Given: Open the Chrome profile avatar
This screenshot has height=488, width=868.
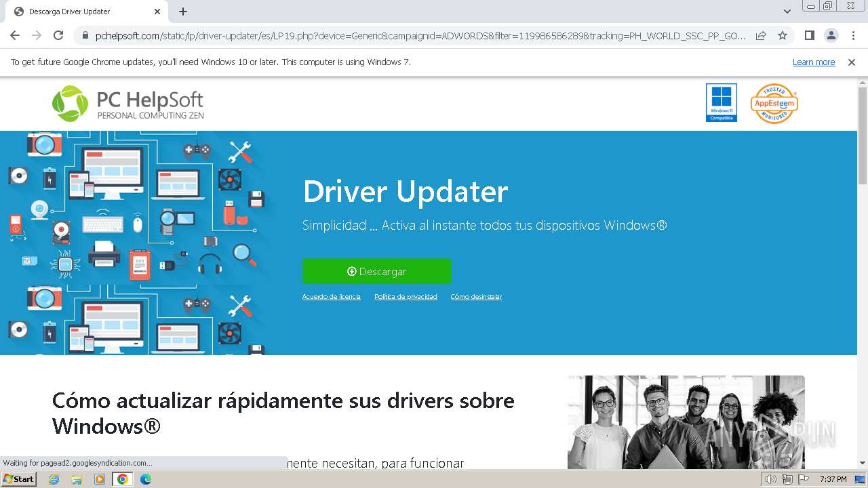Looking at the screenshot, I should [x=831, y=35].
